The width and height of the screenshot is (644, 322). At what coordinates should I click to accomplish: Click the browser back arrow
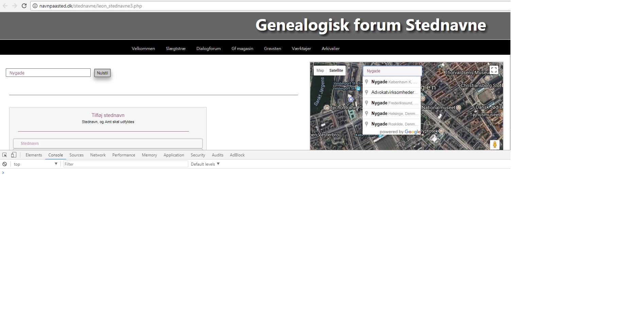[5, 6]
